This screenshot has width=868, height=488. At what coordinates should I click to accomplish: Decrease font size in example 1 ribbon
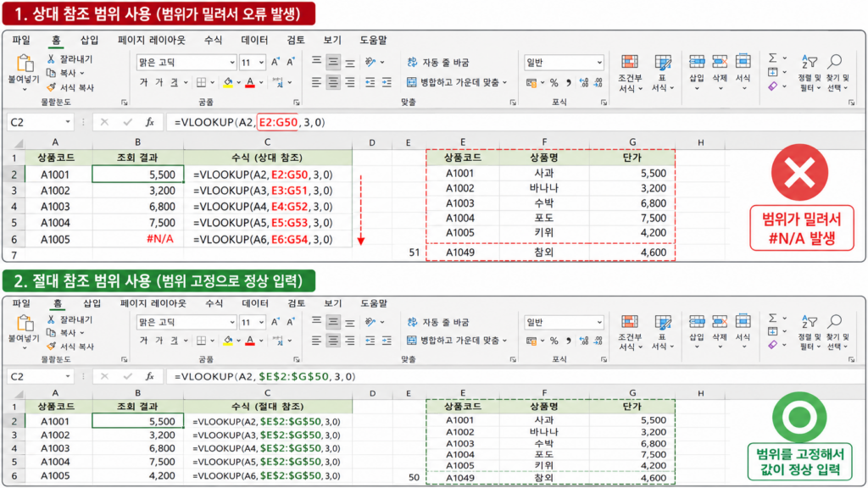(x=290, y=62)
